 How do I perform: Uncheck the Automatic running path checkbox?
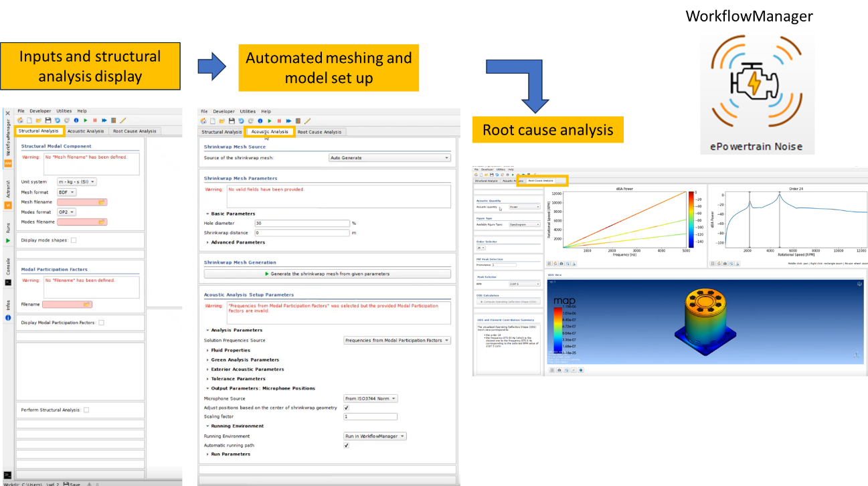[x=346, y=446]
